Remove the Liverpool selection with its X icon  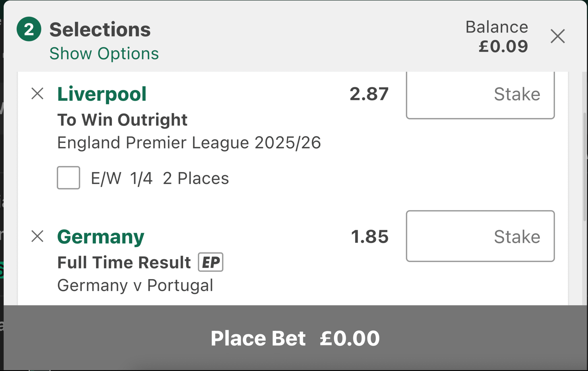pos(37,94)
